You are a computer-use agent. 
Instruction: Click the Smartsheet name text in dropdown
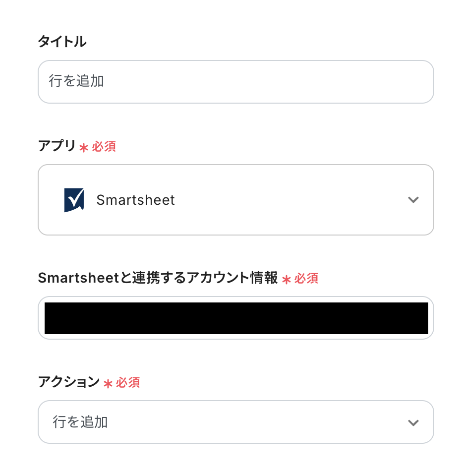click(x=135, y=200)
